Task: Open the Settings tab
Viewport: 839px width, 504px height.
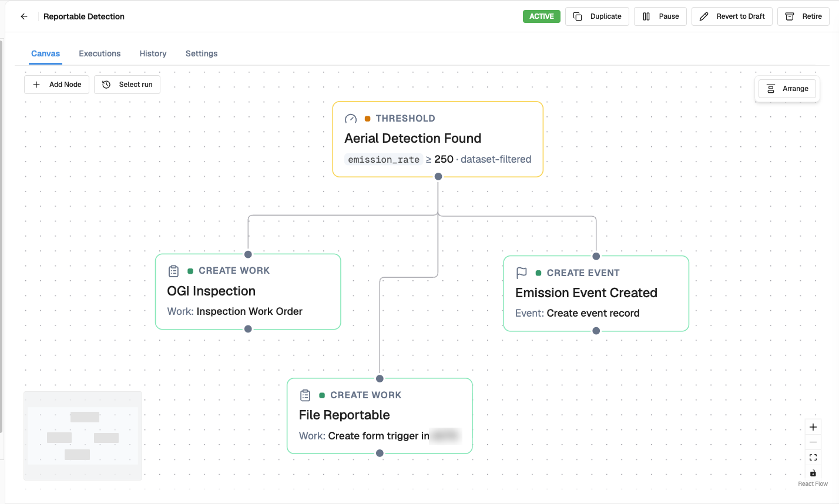Action: click(x=202, y=53)
